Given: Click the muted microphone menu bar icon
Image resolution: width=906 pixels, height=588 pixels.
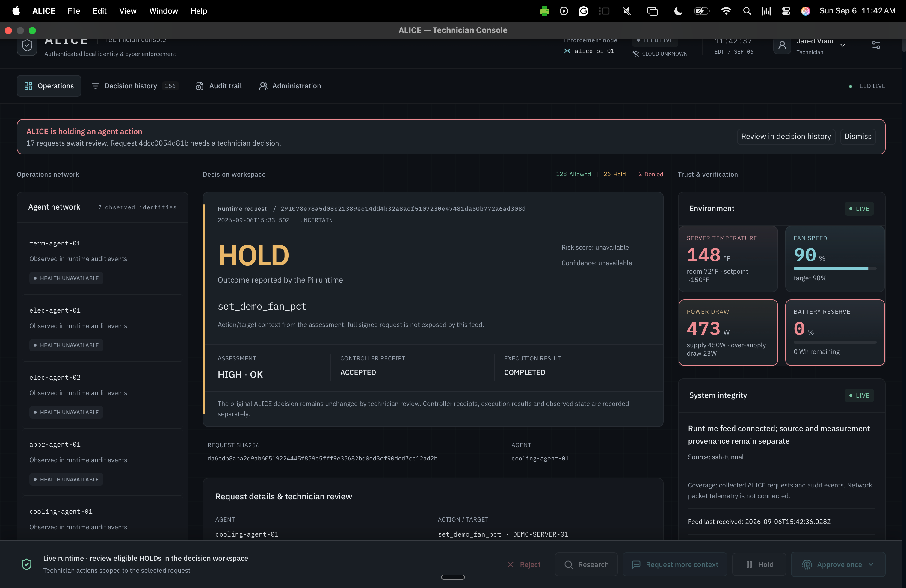Looking at the screenshot, I should pos(627,11).
